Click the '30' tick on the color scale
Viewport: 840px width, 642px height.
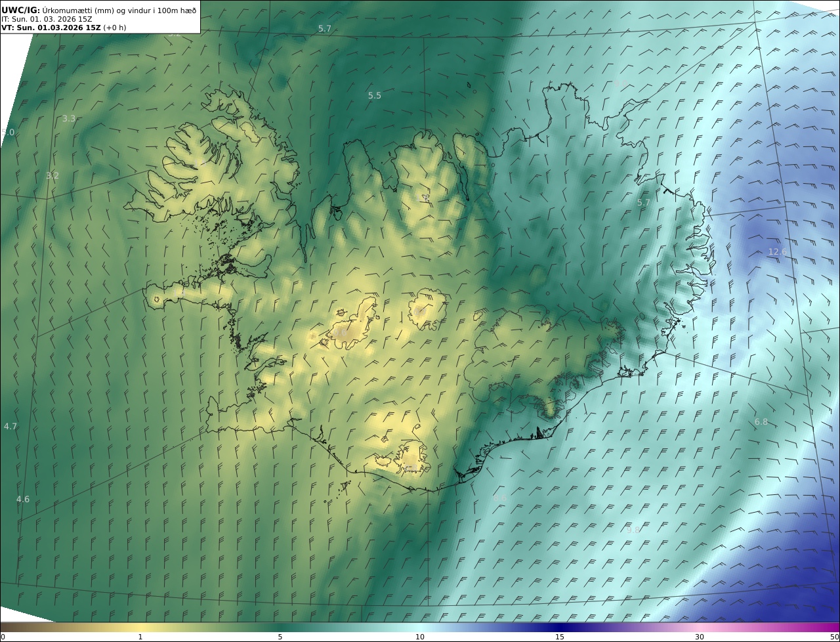(700, 637)
